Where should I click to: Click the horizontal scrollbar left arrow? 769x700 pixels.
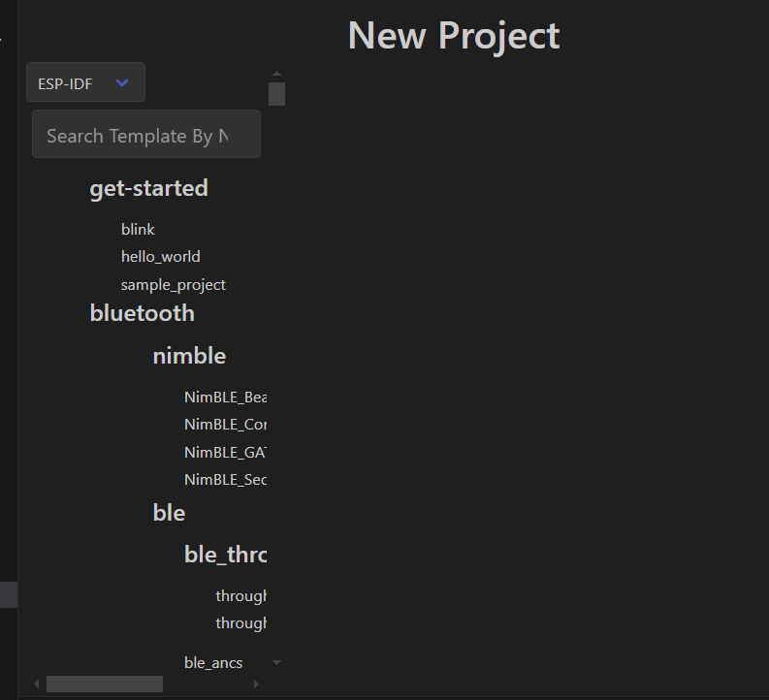(37, 684)
